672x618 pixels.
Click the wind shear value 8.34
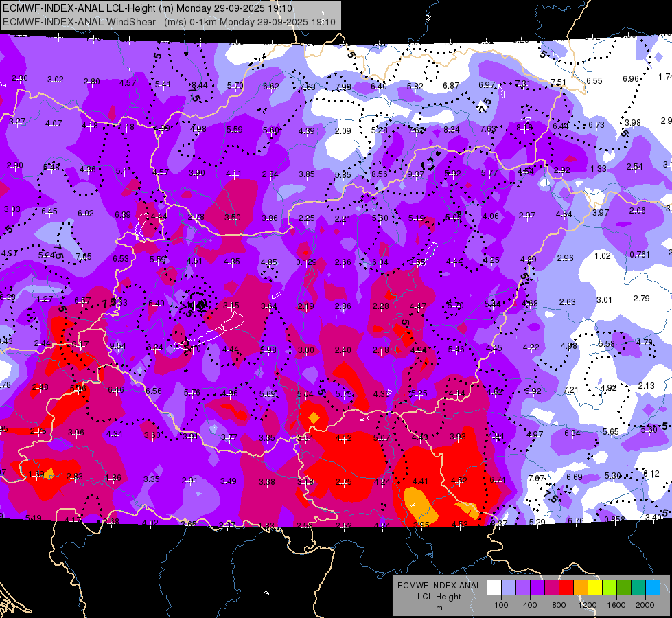(451, 130)
